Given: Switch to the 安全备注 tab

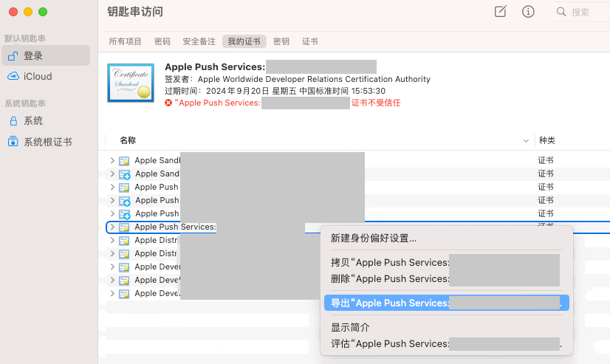Looking at the screenshot, I should (199, 41).
